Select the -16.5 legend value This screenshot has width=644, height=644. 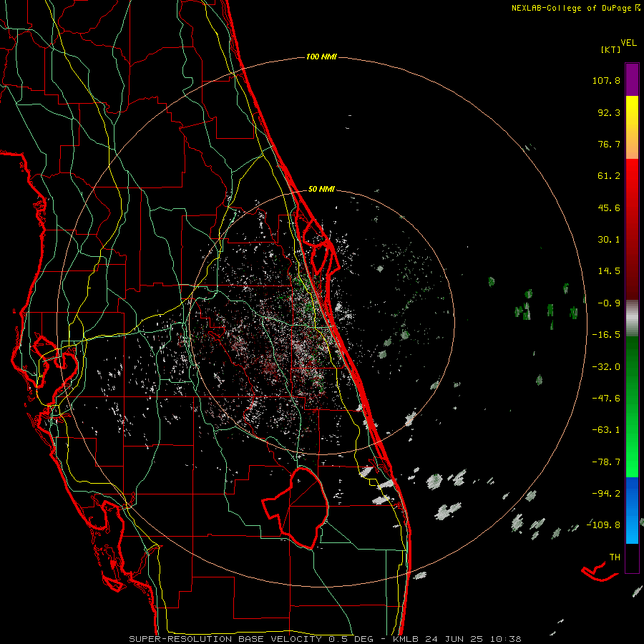(606, 335)
